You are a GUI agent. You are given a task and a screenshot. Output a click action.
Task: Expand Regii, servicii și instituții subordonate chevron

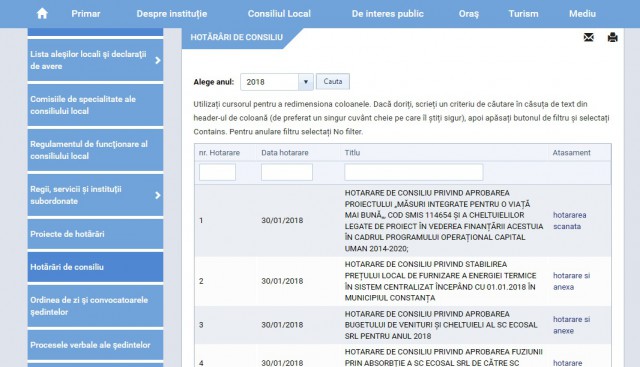point(158,195)
